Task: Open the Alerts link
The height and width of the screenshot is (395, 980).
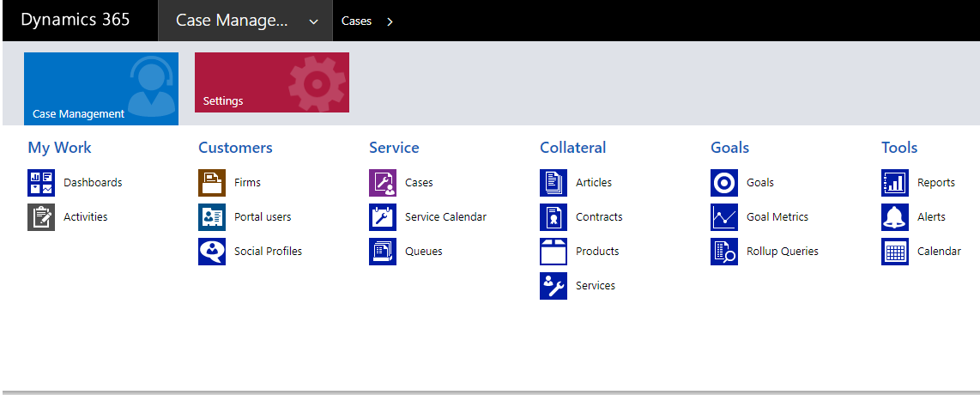Action: tap(931, 217)
